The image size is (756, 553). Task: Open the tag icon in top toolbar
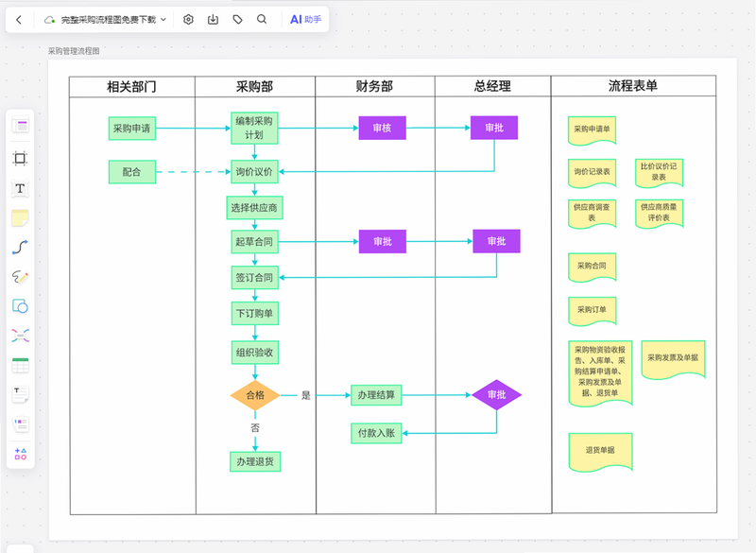point(238,19)
